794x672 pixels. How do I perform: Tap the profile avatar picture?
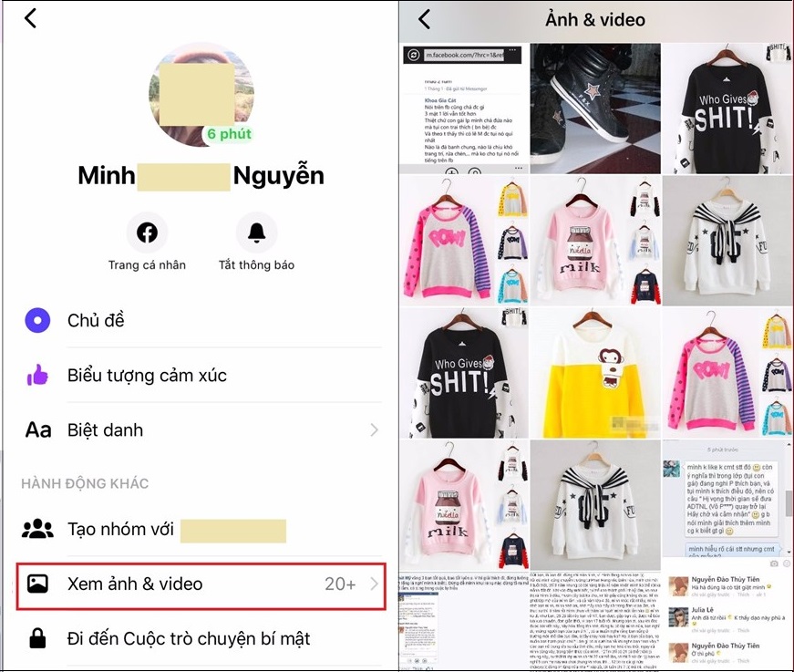pos(201,95)
